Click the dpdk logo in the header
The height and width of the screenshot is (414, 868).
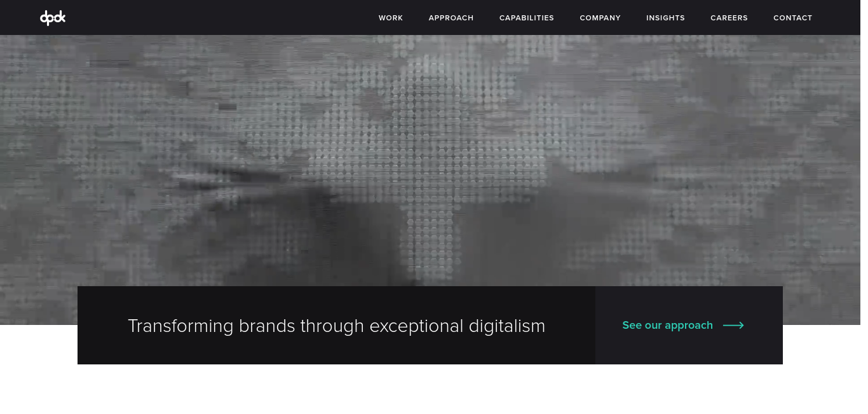coord(53,18)
